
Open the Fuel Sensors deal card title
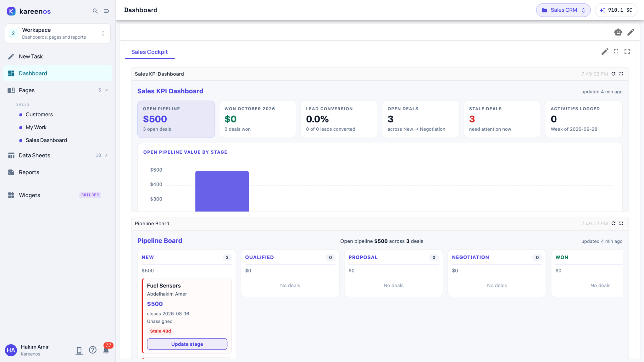click(x=164, y=286)
